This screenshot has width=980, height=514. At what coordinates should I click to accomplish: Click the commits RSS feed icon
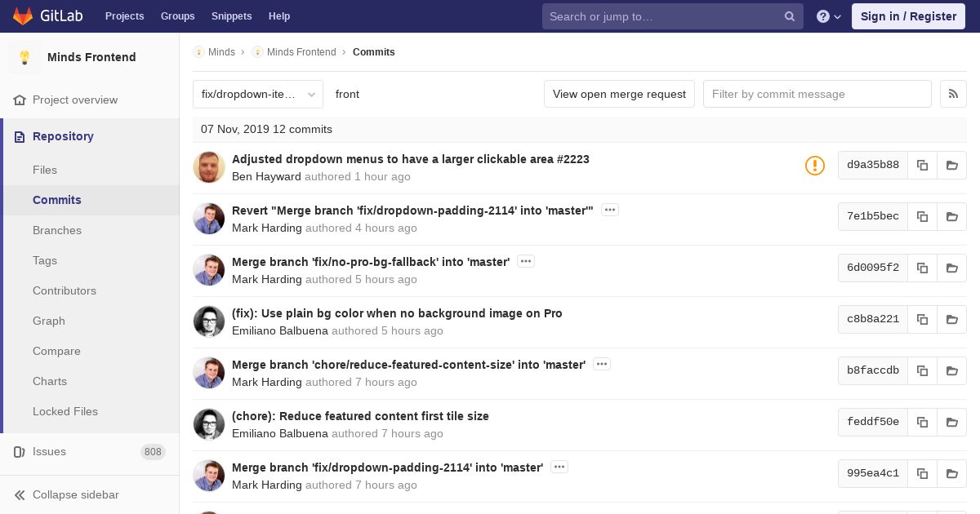[x=953, y=94]
